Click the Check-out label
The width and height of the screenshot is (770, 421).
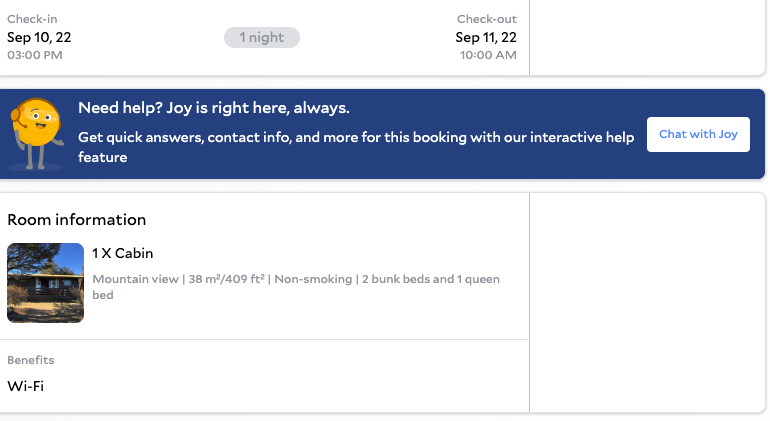pyautogui.click(x=487, y=19)
